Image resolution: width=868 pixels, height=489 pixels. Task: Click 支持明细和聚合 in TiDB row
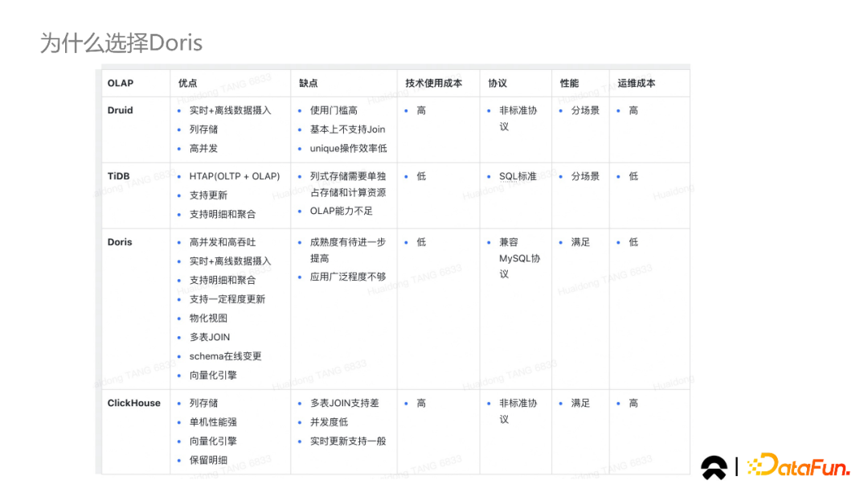223,214
